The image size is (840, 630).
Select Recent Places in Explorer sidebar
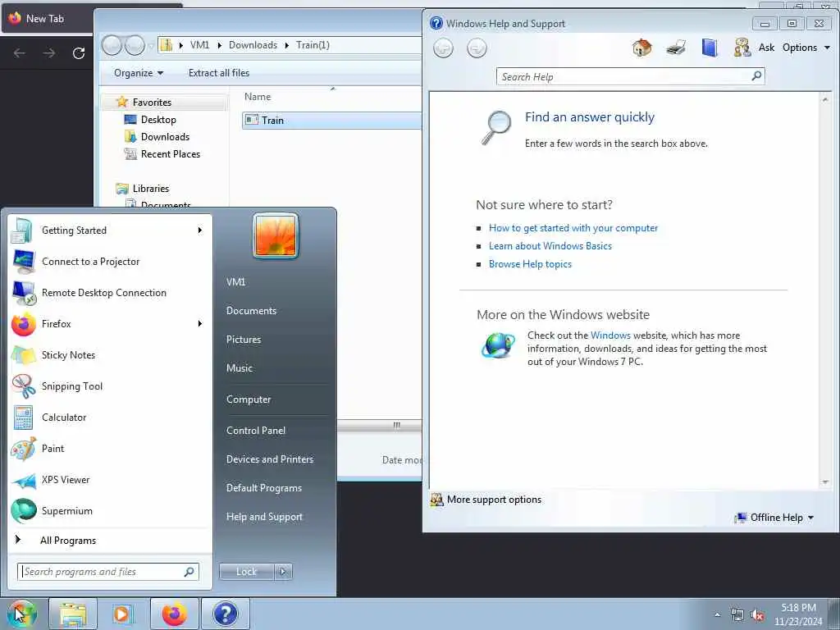pyautogui.click(x=171, y=153)
